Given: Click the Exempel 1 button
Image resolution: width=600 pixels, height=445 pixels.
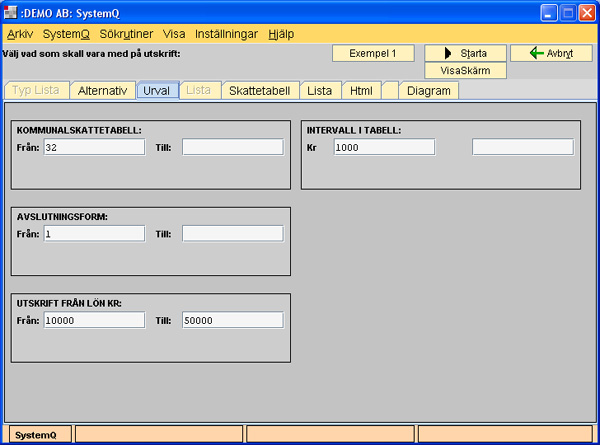Looking at the screenshot, I should coord(373,53).
